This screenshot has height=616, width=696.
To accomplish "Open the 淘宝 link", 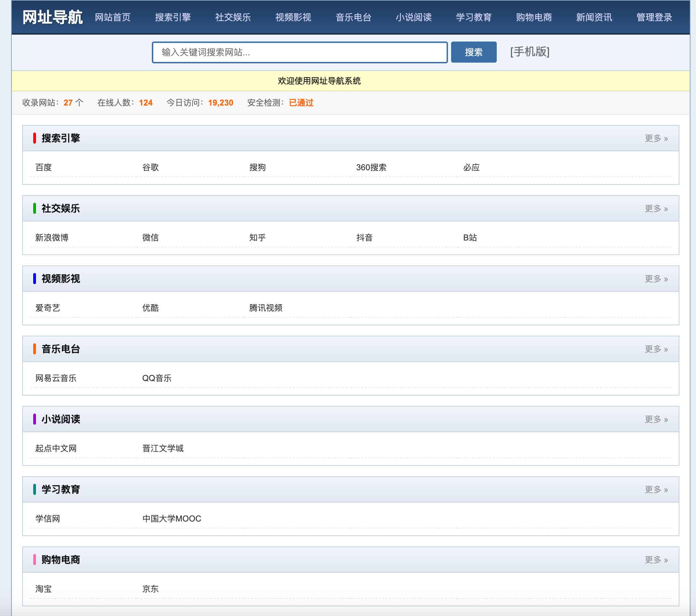I will [44, 589].
